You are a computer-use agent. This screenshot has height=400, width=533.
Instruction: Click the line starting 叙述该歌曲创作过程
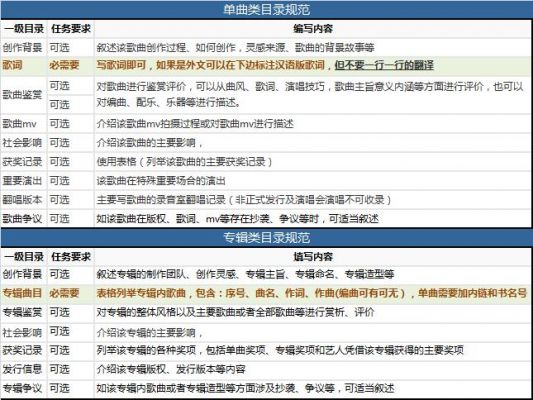[235, 48]
